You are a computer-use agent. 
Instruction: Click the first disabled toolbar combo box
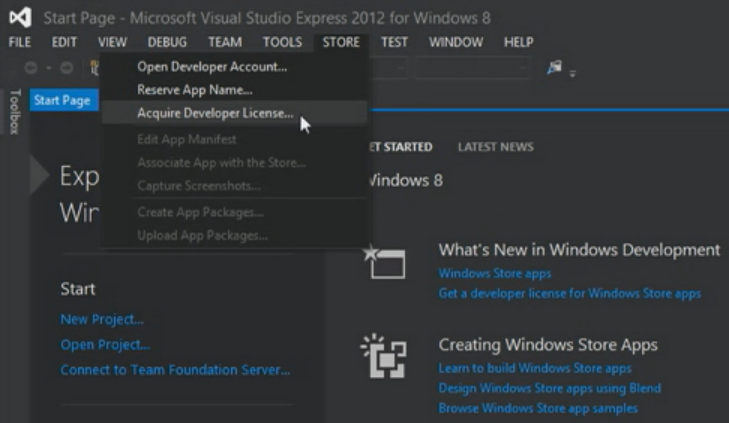(x=388, y=68)
